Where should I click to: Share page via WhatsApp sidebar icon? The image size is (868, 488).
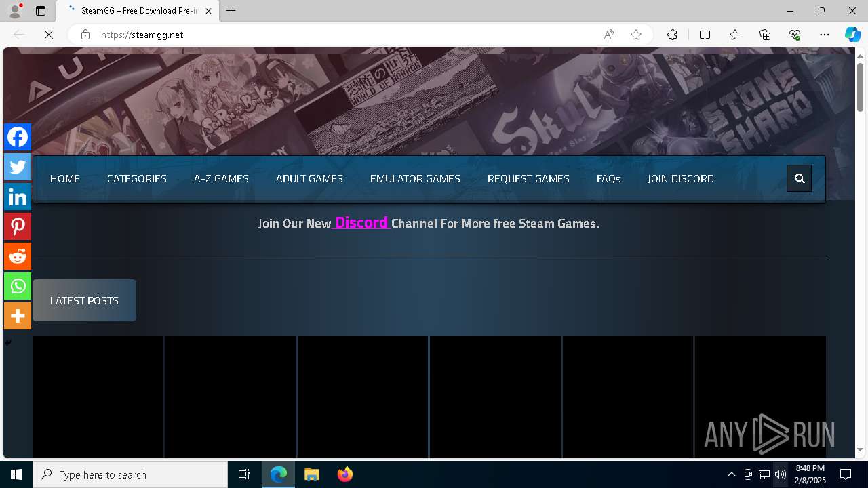pyautogui.click(x=18, y=286)
